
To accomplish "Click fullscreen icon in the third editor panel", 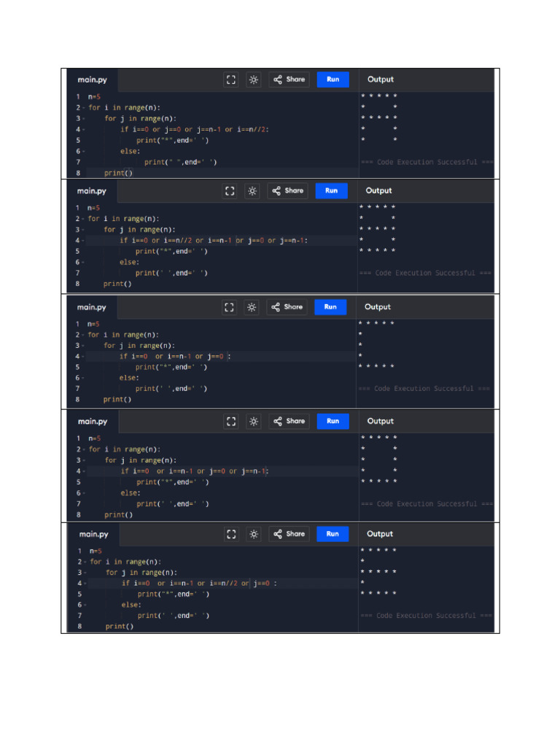I will [229, 307].
